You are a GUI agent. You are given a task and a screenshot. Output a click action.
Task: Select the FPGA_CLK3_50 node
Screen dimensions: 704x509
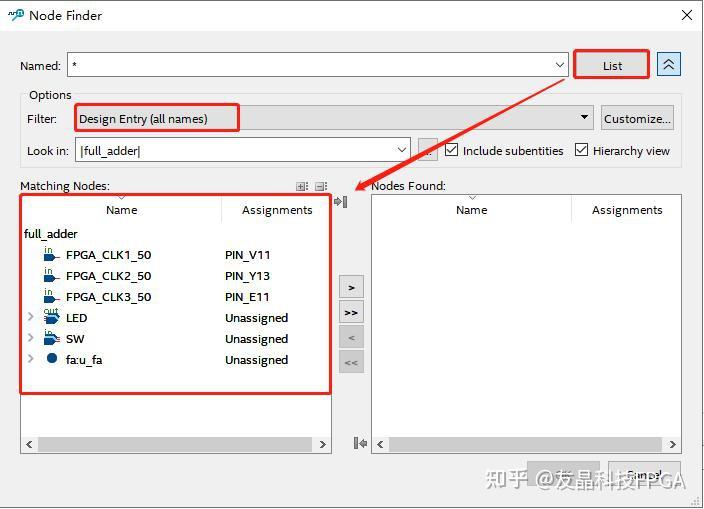click(108, 297)
